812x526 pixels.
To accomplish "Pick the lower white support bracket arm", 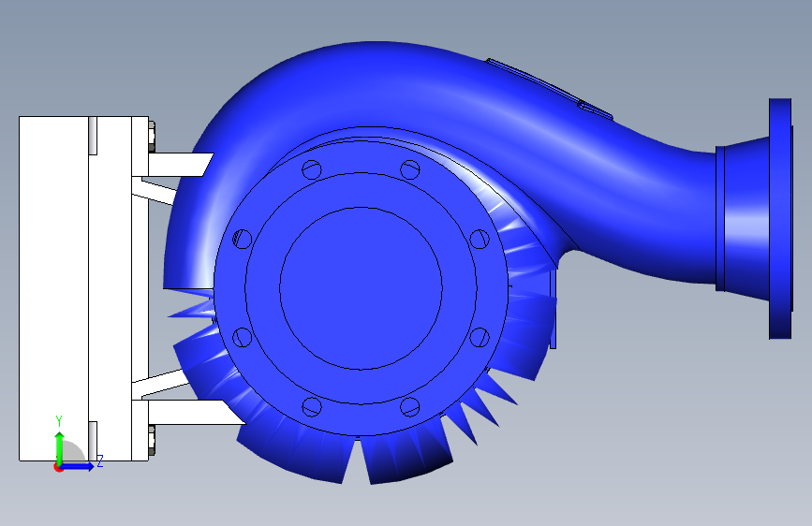I will point(192,412).
